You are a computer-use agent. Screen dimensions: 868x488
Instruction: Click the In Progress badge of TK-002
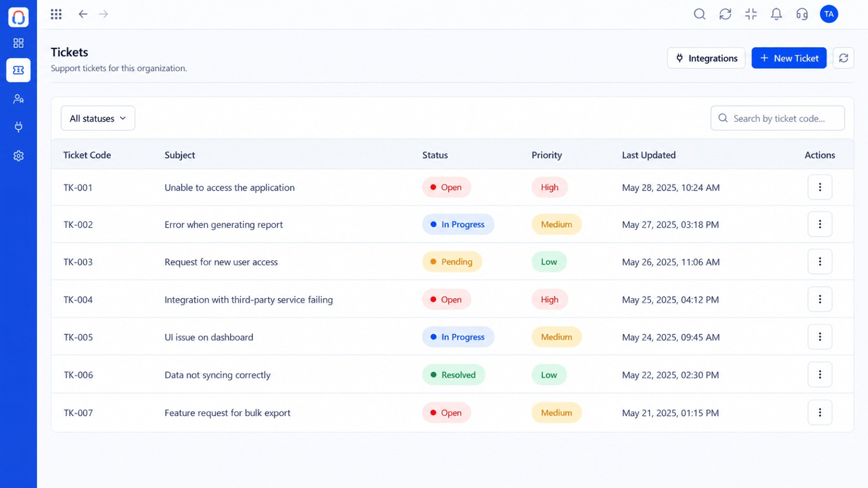pos(458,224)
